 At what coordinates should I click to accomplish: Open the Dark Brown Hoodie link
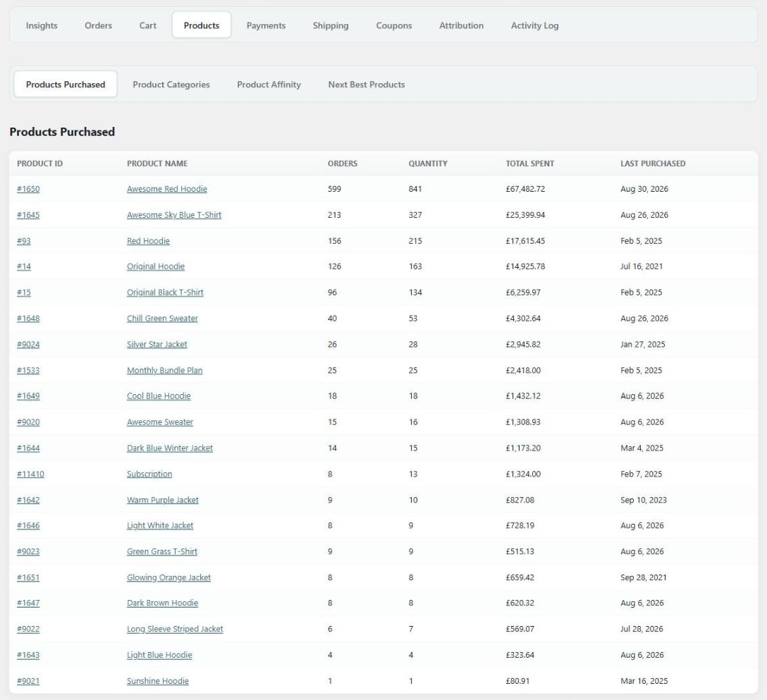(x=162, y=603)
